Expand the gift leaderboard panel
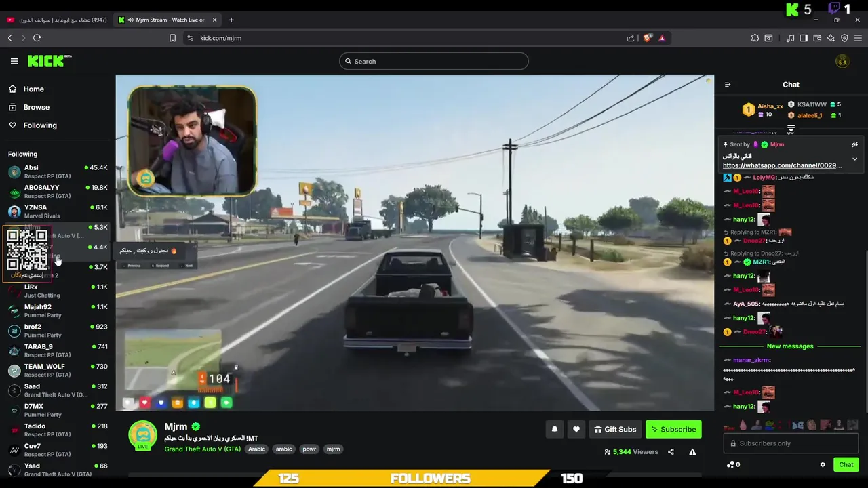Image resolution: width=868 pixels, height=488 pixels. tap(791, 128)
